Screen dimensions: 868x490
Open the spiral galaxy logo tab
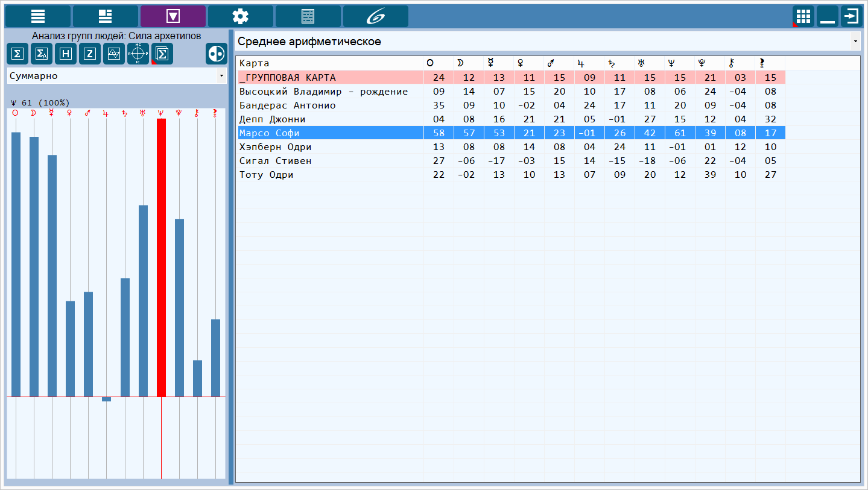376,16
